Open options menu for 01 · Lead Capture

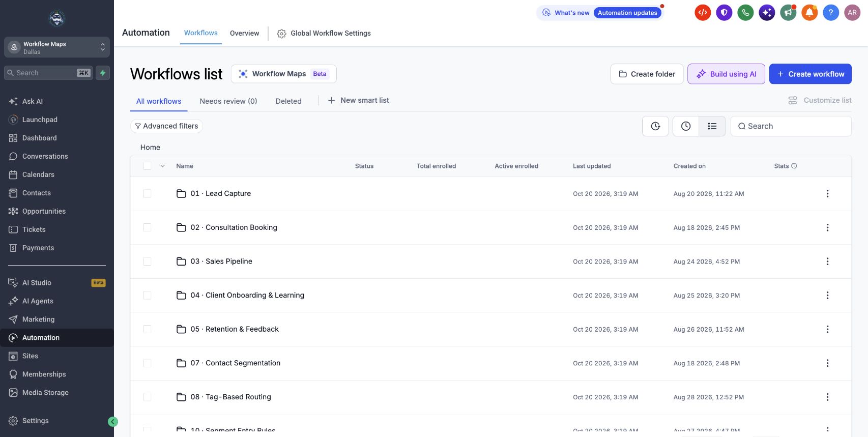pos(827,194)
